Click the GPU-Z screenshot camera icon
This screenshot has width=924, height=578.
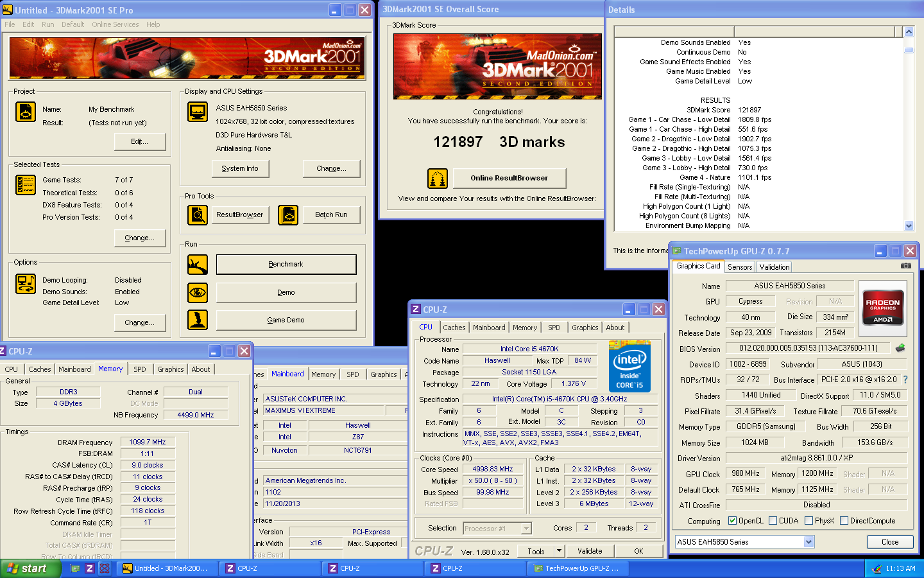tap(906, 265)
